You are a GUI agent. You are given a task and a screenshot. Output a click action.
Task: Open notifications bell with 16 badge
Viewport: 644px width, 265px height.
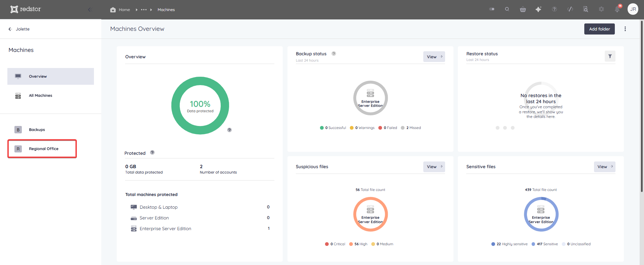point(617,9)
